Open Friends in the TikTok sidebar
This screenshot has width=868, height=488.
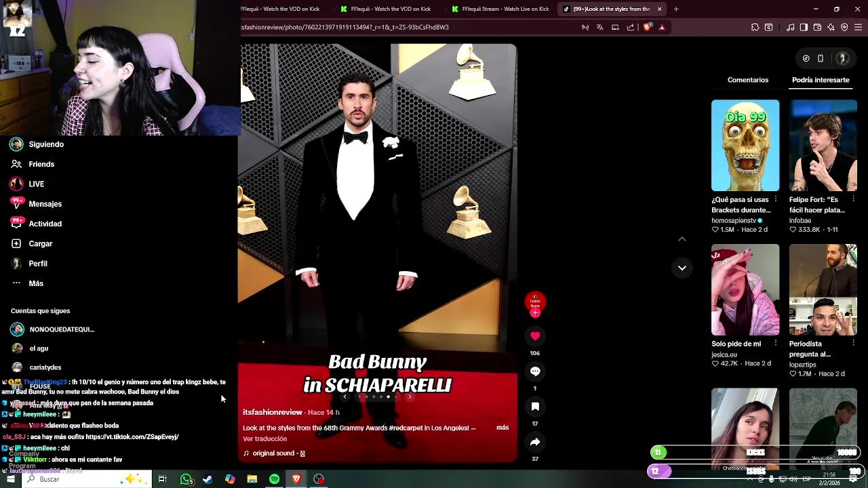pos(33,164)
